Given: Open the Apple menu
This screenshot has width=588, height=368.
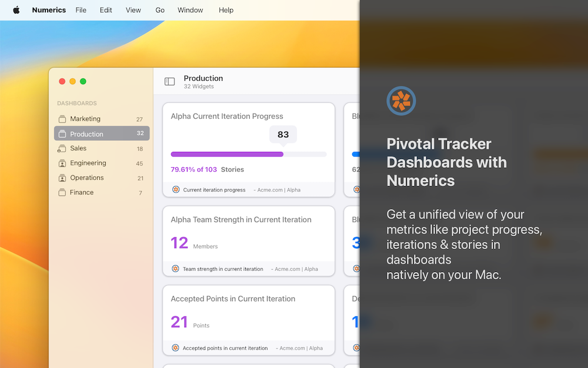Looking at the screenshot, I should (x=16, y=10).
